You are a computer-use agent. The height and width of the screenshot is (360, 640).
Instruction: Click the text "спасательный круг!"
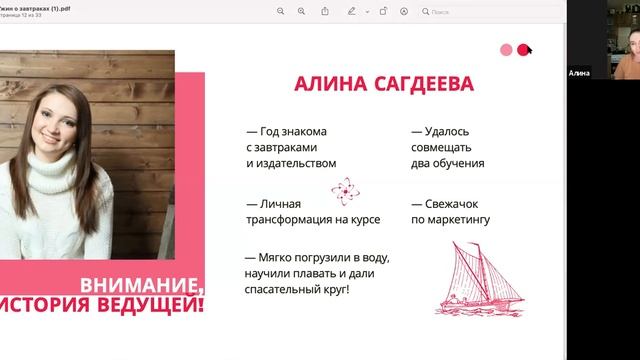click(297, 289)
